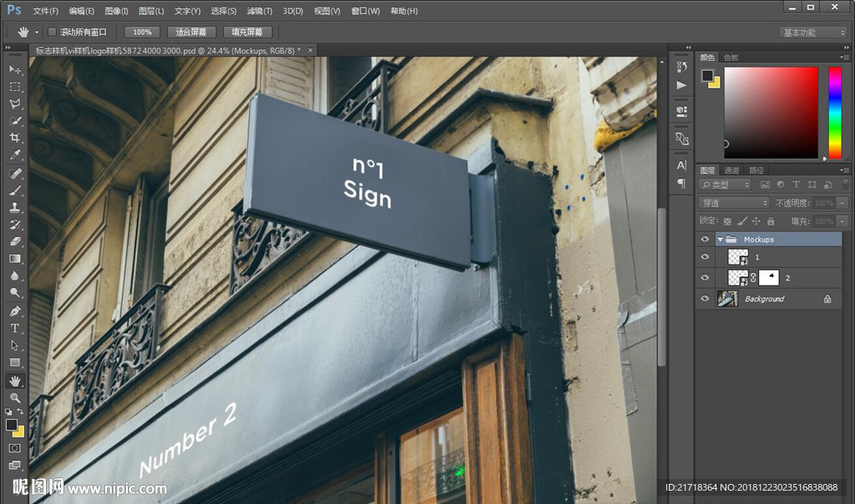
Task: Open the blend mode dropdown 穿透
Action: point(734,203)
